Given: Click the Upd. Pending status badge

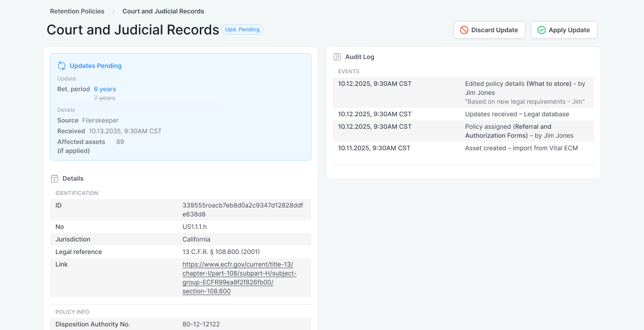Looking at the screenshot, I should click(x=242, y=30).
